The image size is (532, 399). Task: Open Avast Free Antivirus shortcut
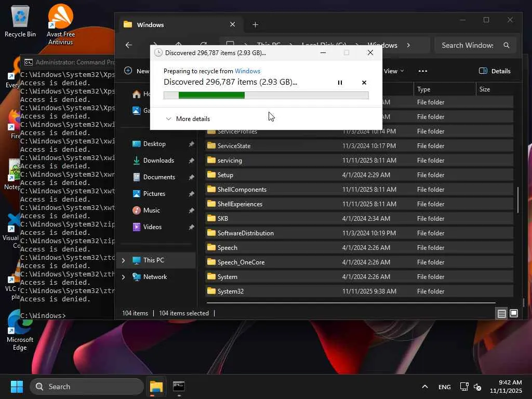click(60, 24)
